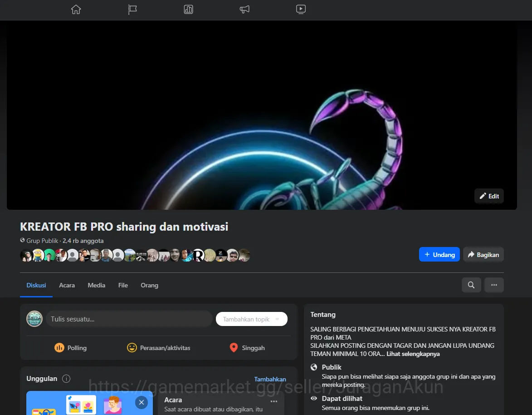The image size is (532, 415).
Task: Open the insights bar chart icon
Action: click(x=189, y=9)
